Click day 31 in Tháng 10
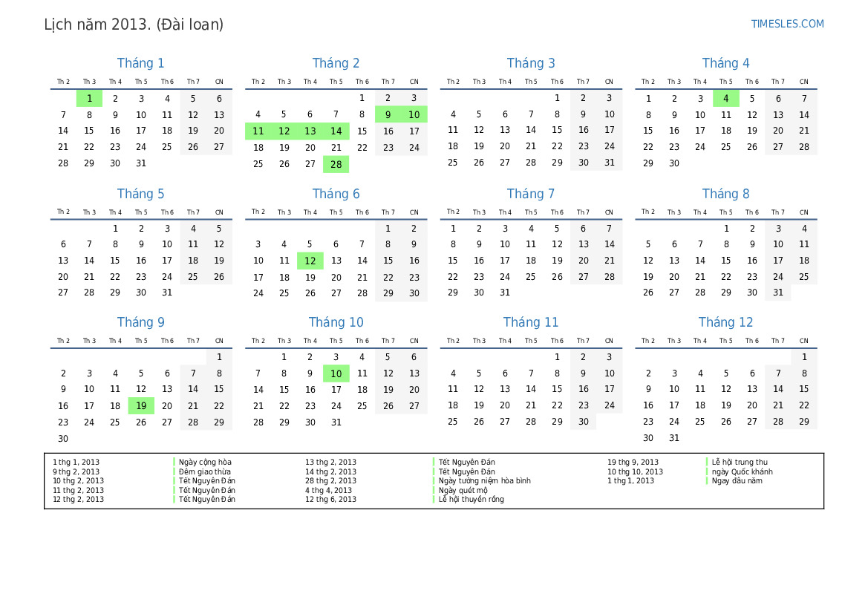868x614 pixels. pos(336,422)
